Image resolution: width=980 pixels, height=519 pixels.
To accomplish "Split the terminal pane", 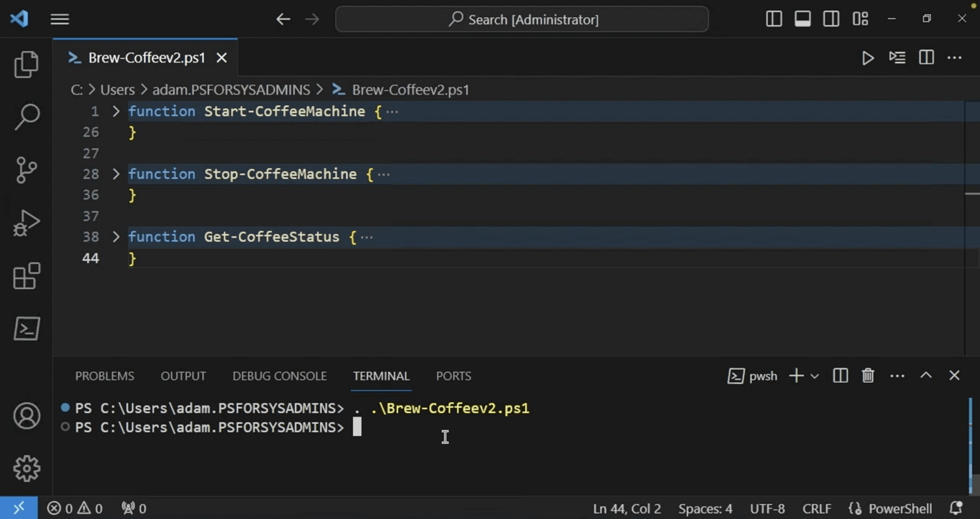I will coord(840,376).
